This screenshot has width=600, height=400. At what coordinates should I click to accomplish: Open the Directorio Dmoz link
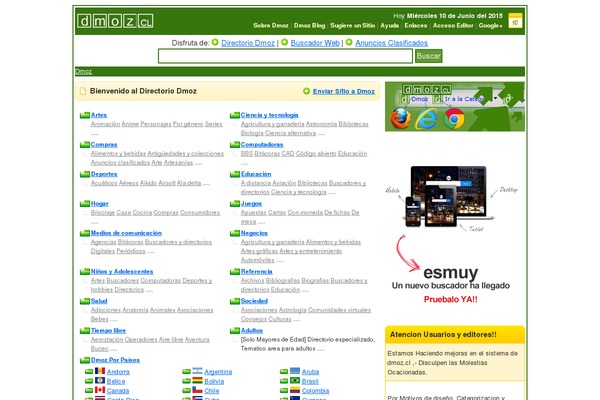click(248, 43)
